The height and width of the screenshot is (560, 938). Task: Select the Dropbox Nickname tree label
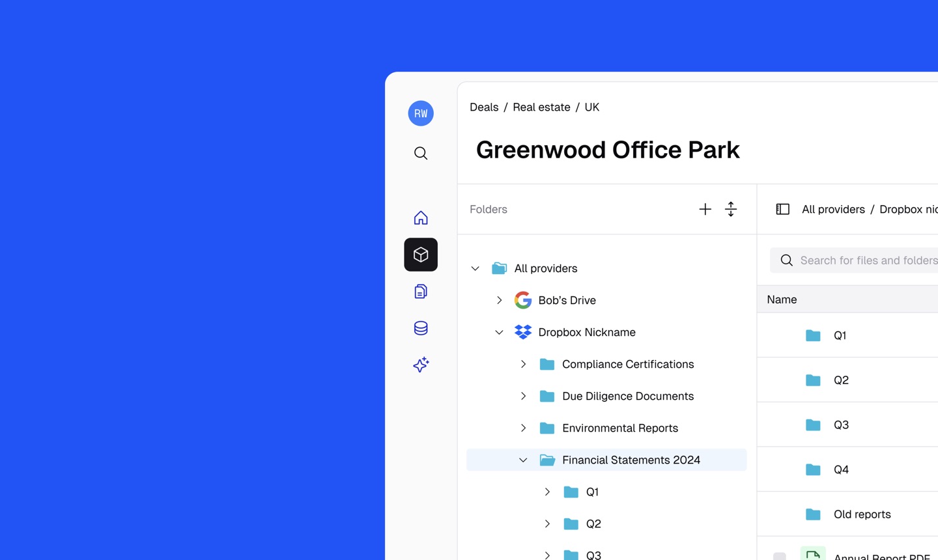(x=587, y=332)
